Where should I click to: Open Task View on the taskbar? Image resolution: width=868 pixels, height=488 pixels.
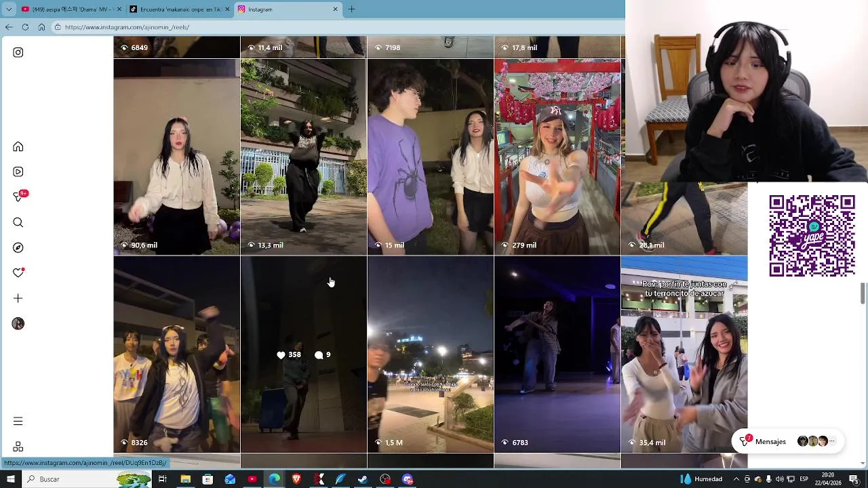coord(163,479)
